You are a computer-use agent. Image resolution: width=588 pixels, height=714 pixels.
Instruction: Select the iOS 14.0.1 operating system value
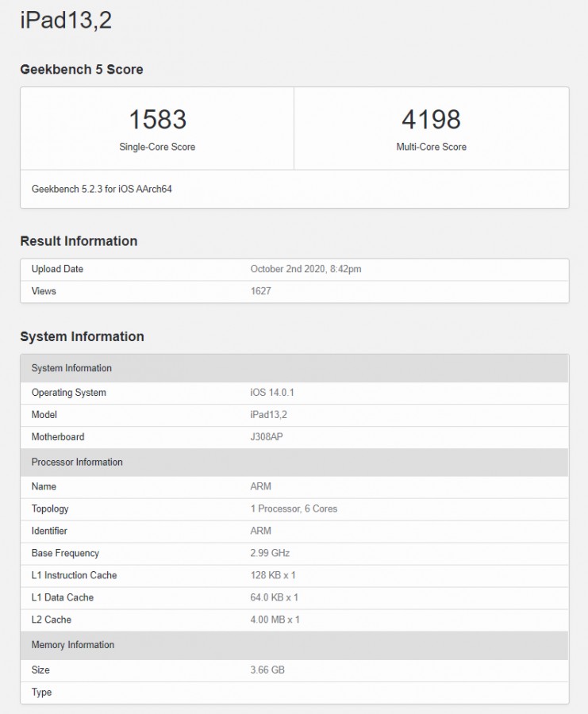coord(272,393)
